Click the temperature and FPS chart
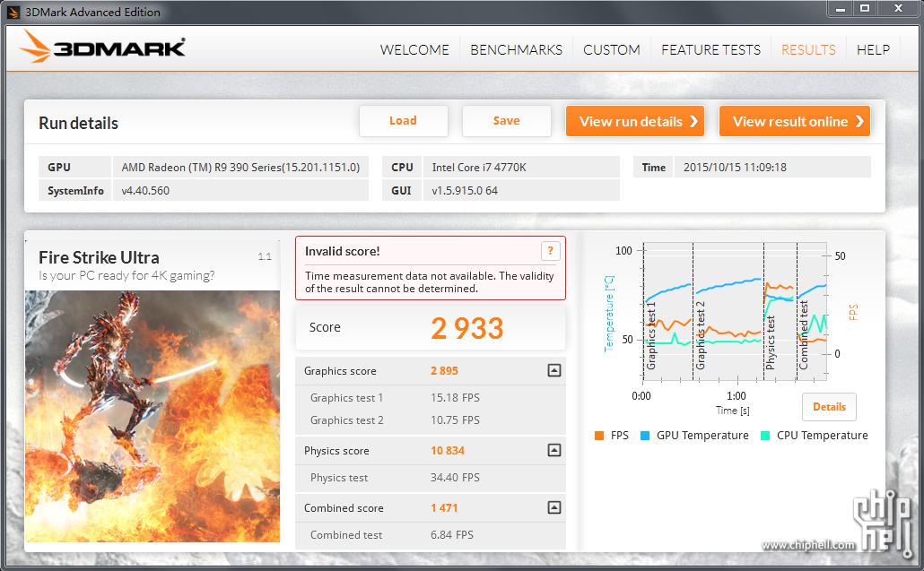Viewport: 924px width, 571px height. point(736,312)
